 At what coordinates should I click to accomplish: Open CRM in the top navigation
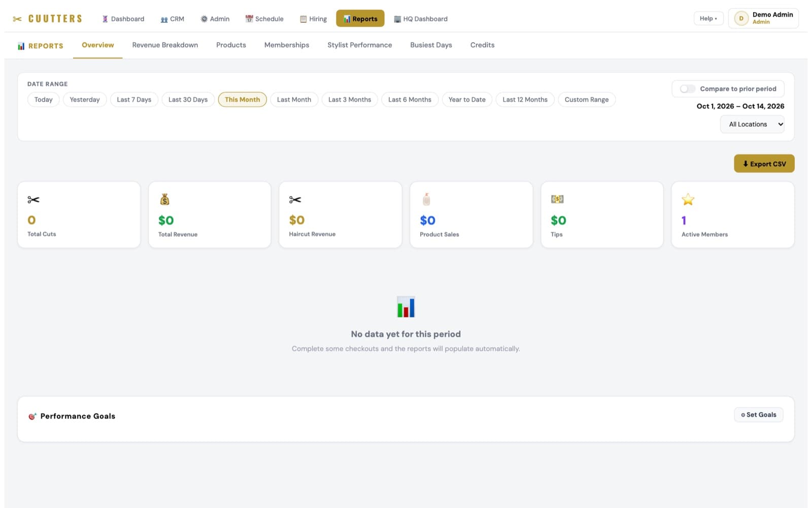click(172, 19)
